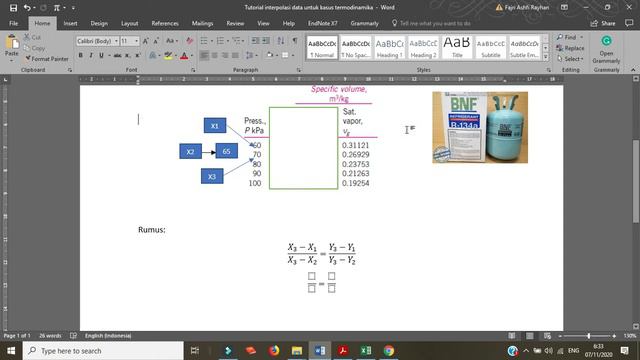640x360 pixels.
Task: Open Excel from the taskbar
Action: (366, 351)
